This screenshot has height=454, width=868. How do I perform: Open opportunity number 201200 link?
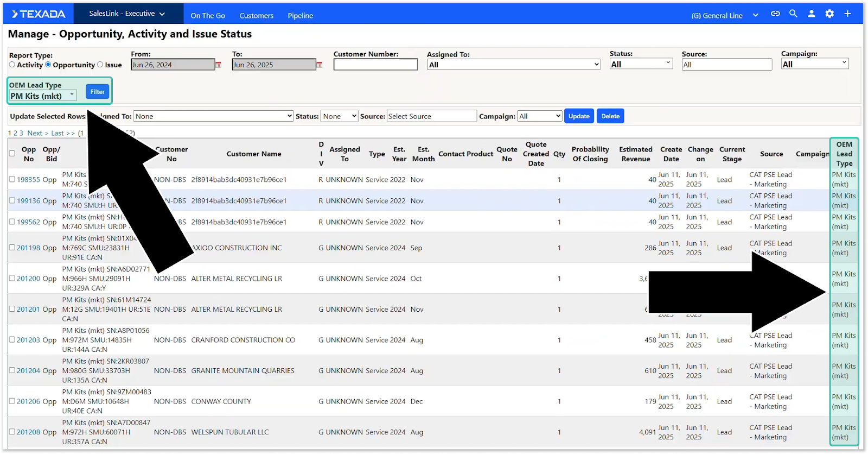(28, 278)
